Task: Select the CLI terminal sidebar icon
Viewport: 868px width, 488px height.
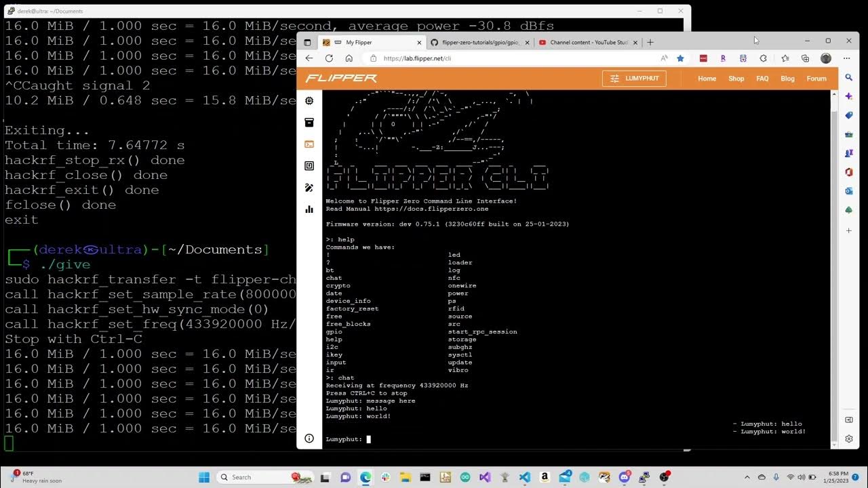Action: (x=309, y=144)
